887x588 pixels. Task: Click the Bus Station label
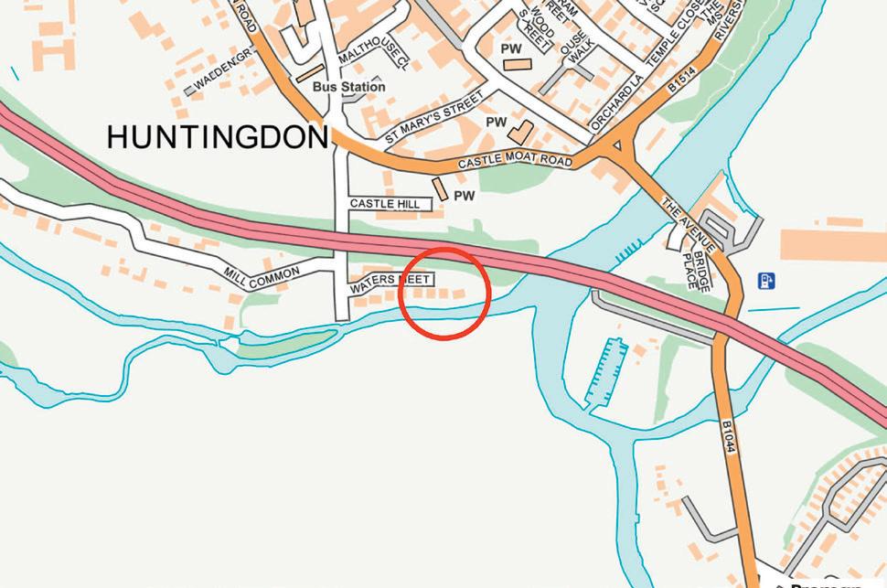pos(349,87)
